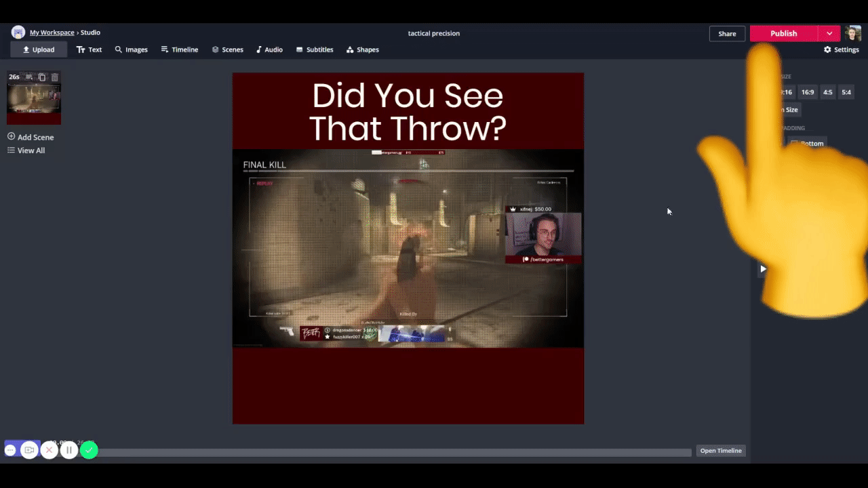Delete the scene with the trash icon
Viewport: 868px width, 488px height.
(x=55, y=77)
